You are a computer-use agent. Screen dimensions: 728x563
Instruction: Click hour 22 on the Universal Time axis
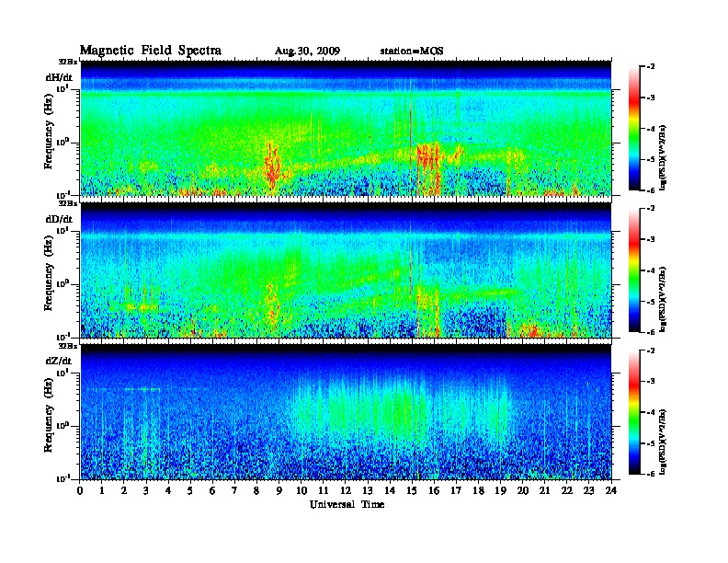567,490
